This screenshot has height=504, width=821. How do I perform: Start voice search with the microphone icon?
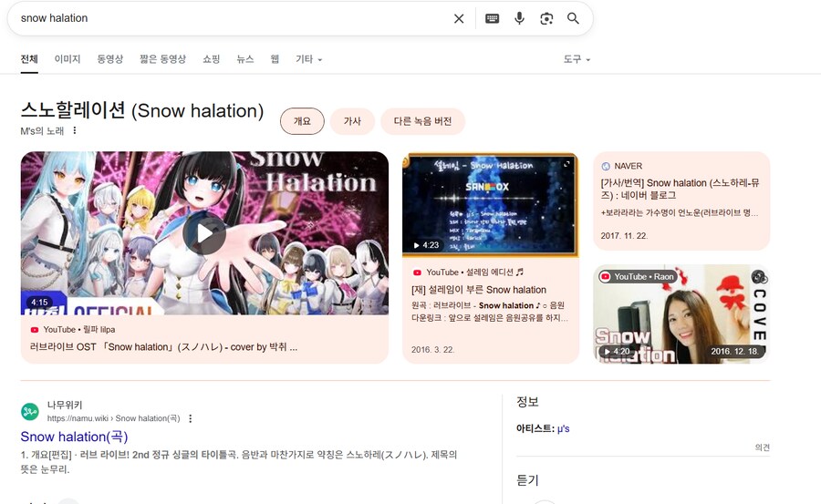pos(519,18)
